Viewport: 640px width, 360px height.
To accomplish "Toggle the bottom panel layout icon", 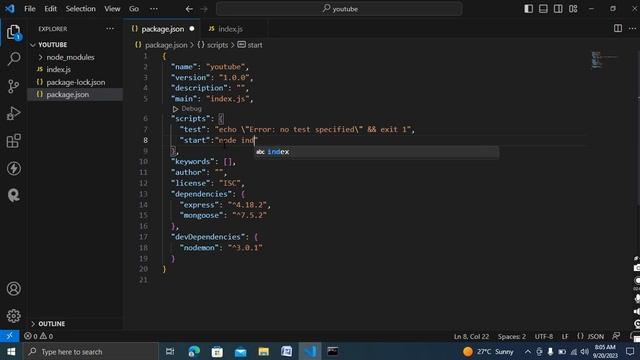I will [x=543, y=9].
